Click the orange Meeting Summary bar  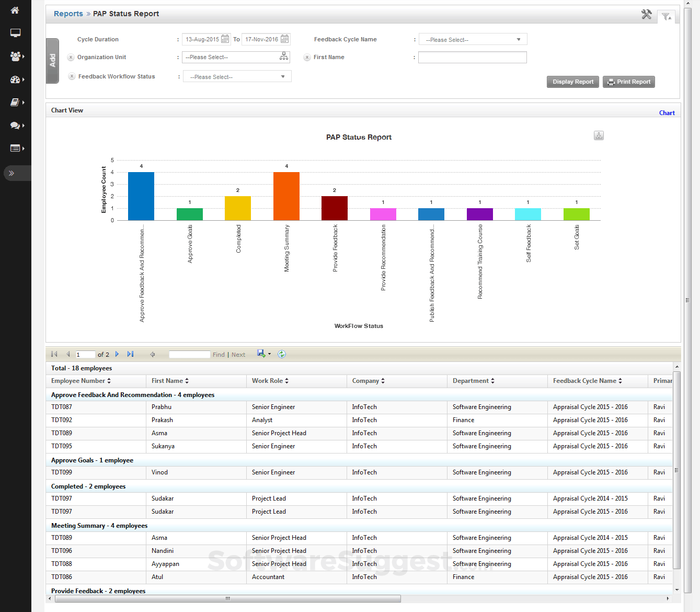286,196
